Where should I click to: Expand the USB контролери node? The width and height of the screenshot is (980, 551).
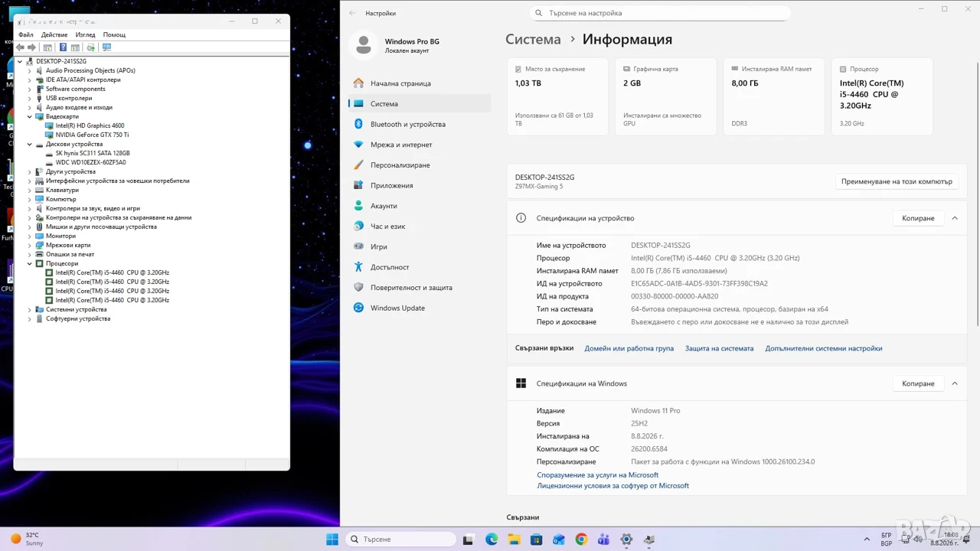pos(30,98)
